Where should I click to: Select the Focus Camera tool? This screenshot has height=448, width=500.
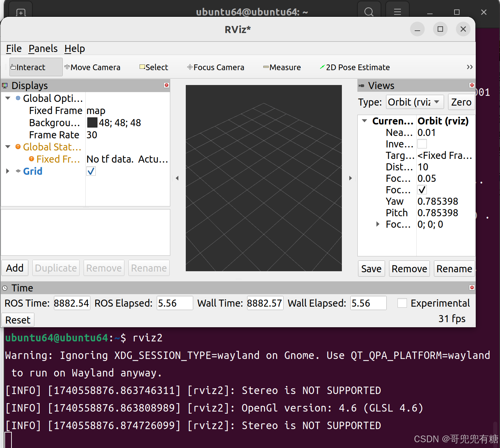tap(216, 67)
